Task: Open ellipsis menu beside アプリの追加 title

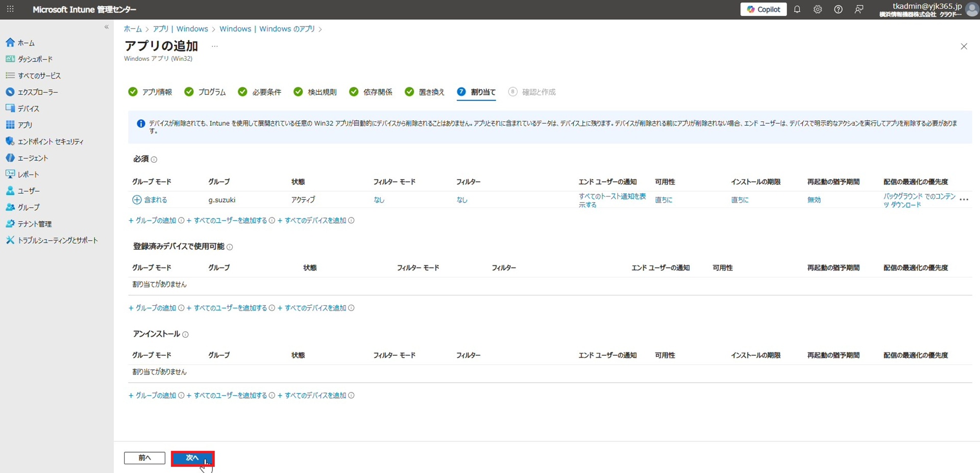Action: tap(214, 46)
